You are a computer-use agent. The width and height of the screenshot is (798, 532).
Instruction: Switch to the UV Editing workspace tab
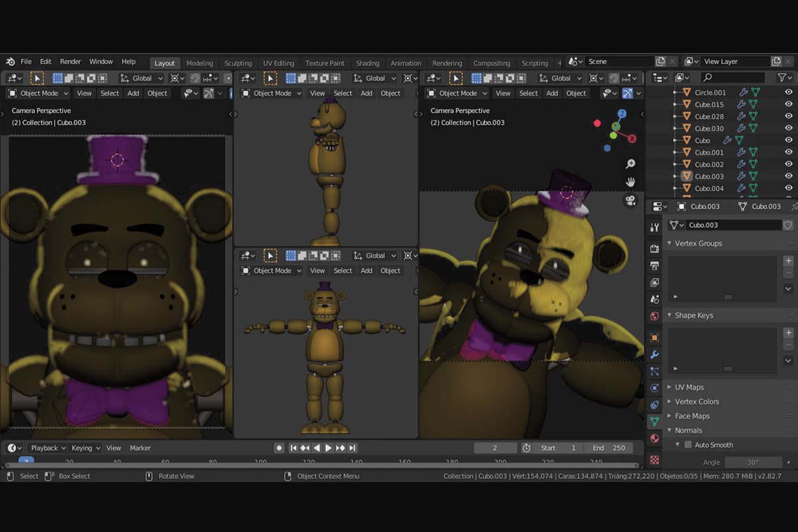tap(279, 63)
